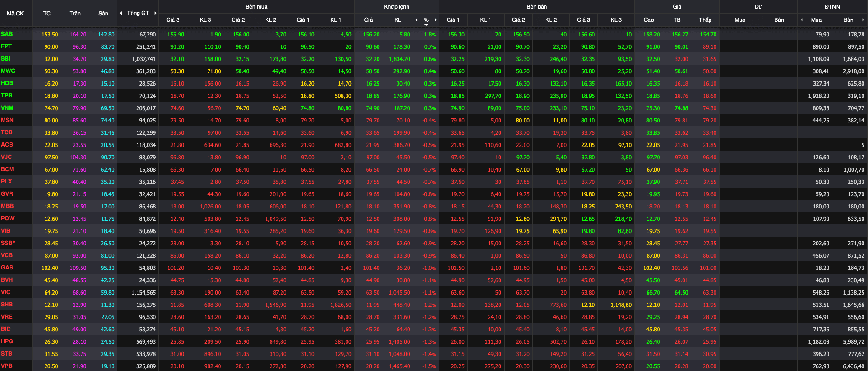Click TPB foreign buy volume 1,928,20
Image resolution: width=868 pixels, height=371 pixels.
point(818,96)
